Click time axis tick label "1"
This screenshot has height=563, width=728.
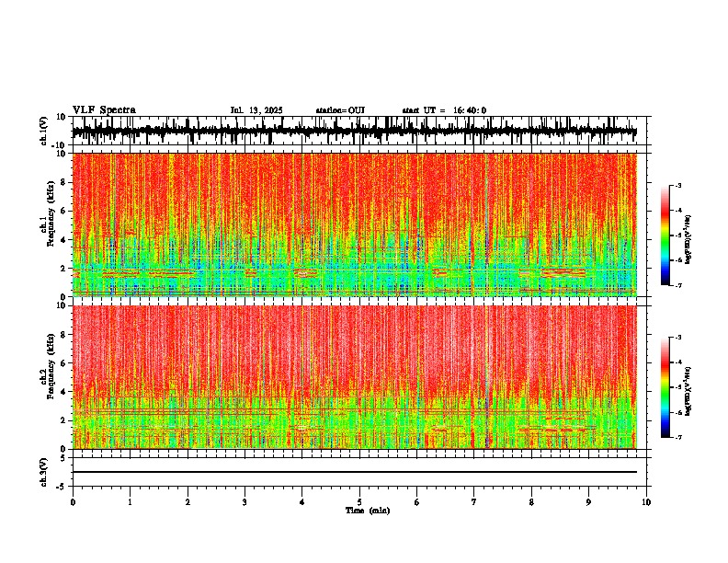(x=130, y=502)
